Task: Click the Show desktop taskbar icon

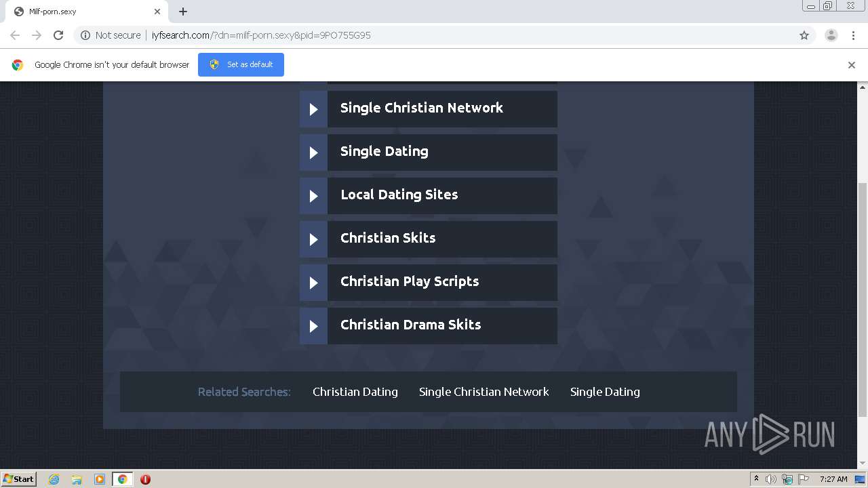Action: [861, 479]
